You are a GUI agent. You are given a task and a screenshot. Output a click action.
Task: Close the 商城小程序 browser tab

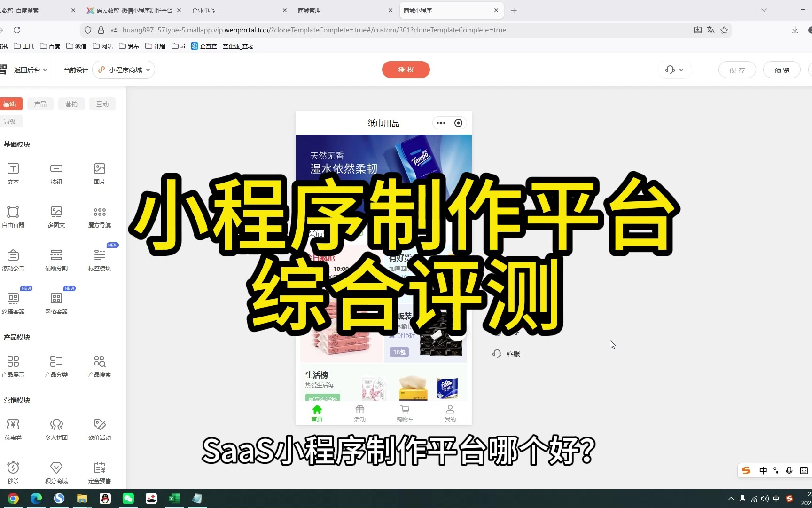[496, 10]
